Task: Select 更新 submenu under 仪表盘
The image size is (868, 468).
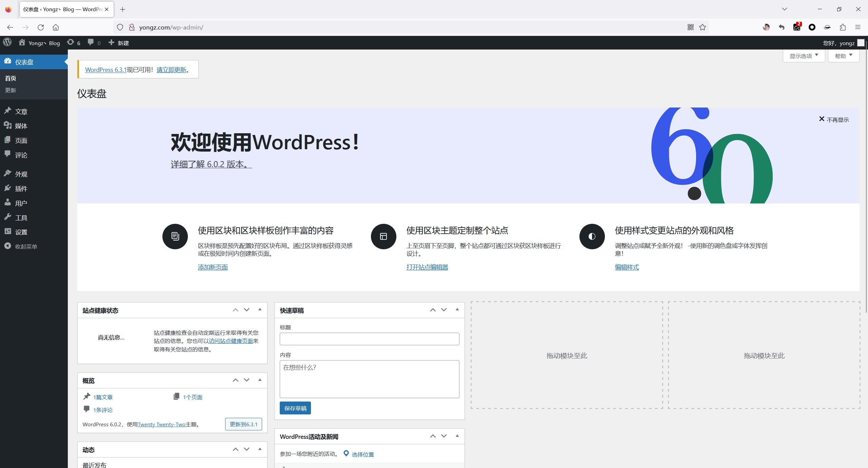Action: tap(11, 90)
